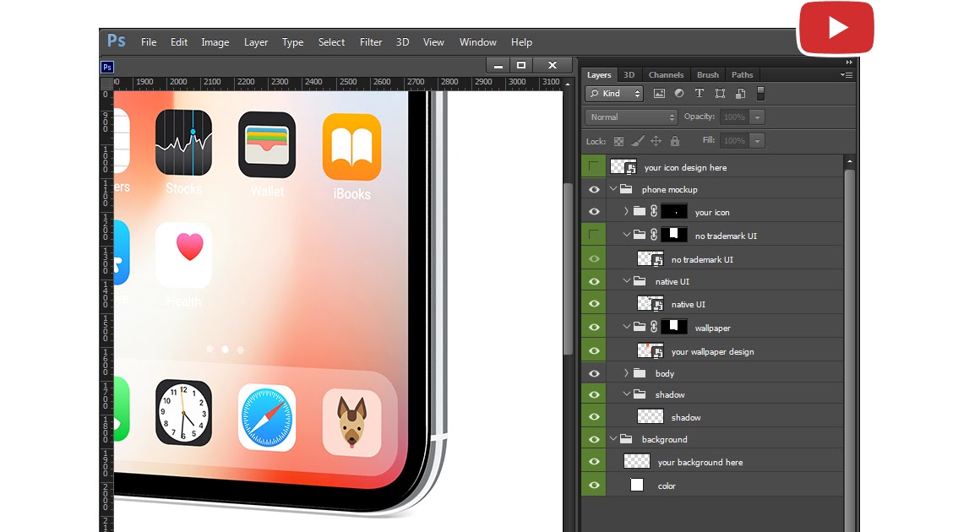Expand the 'body' group
Image resolution: width=980 pixels, height=532 pixels.
[626, 372]
